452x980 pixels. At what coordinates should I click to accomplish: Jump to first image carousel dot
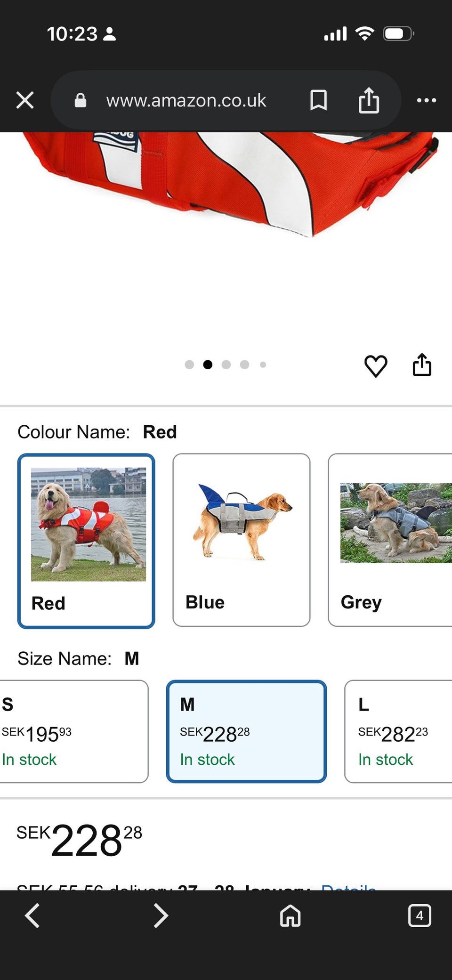pos(189,364)
